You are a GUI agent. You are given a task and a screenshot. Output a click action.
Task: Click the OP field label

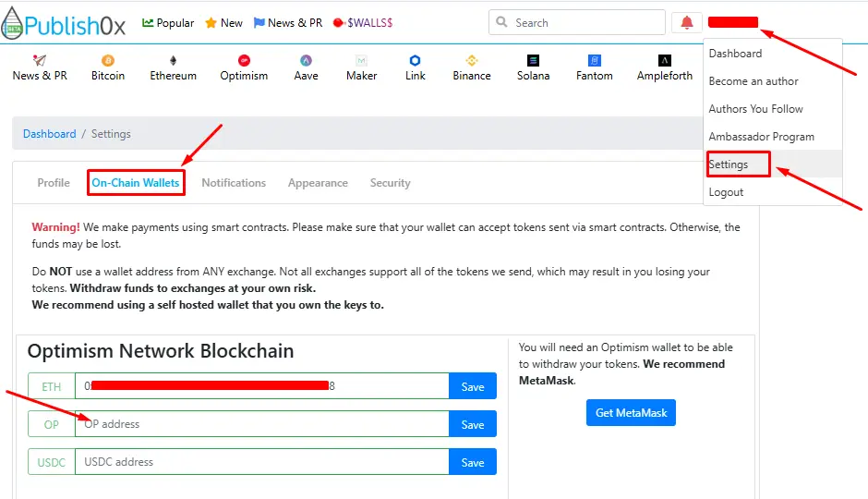52,424
